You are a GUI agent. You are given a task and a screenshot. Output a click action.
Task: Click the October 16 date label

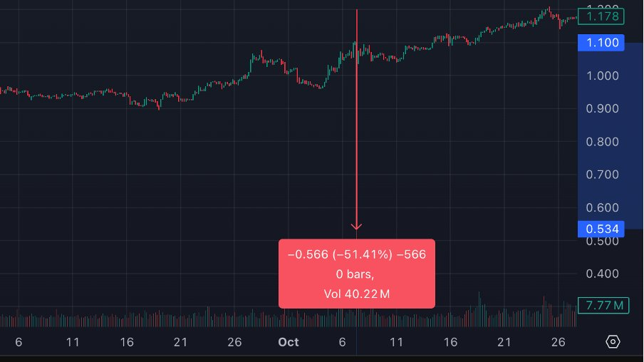point(450,342)
